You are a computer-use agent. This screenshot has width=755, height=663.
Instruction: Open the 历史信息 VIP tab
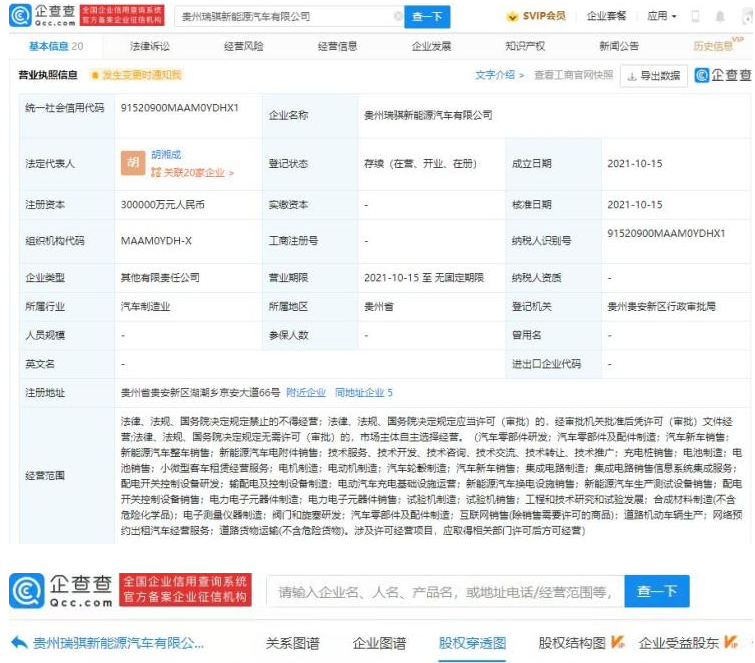point(717,45)
